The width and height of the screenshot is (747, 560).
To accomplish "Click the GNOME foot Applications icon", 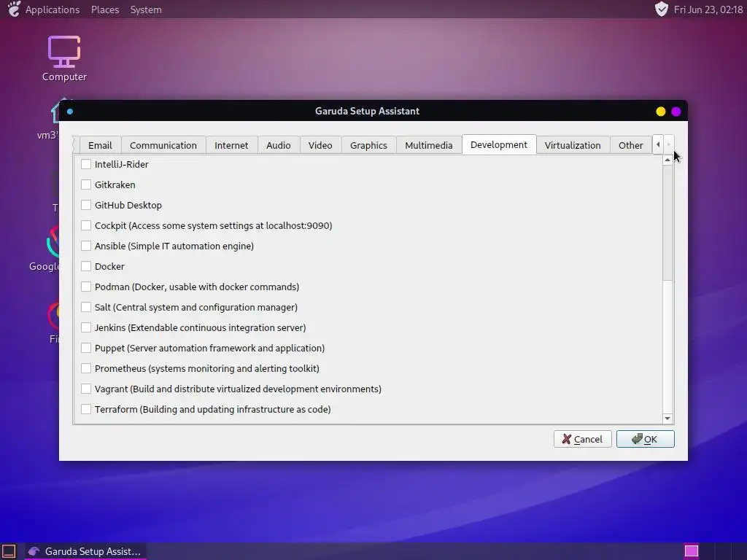I will (15, 9).
